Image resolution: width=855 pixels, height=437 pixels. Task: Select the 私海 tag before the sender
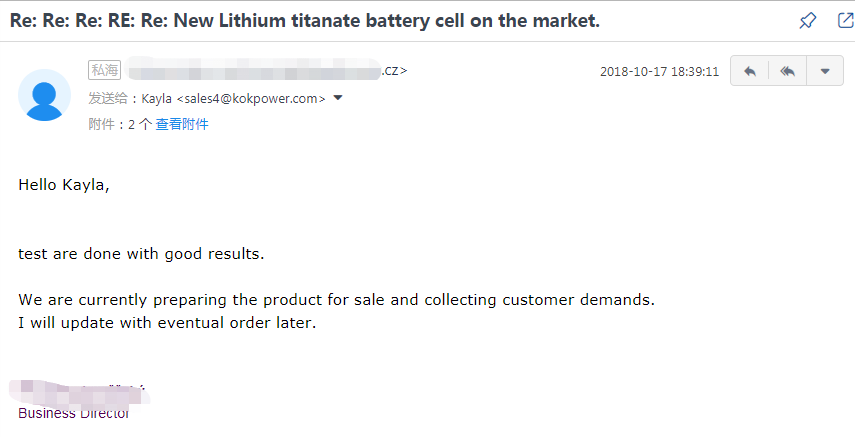pos(104,70)
